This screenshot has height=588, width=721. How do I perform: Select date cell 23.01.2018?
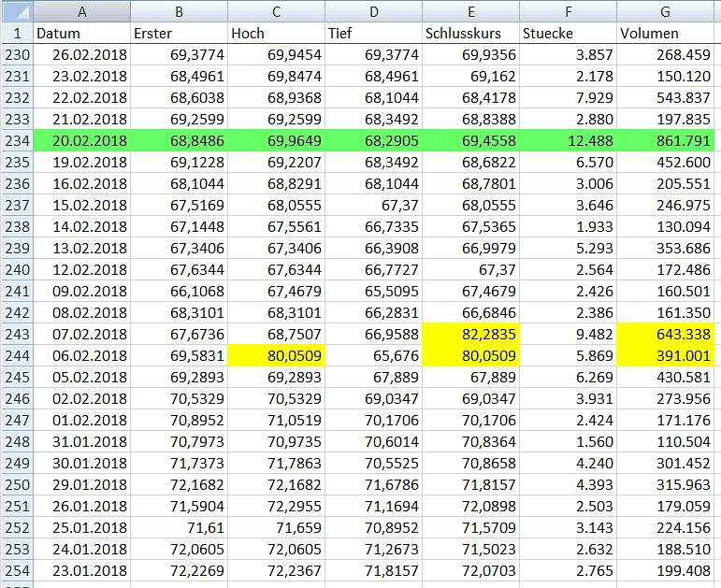(x=82, y=570)
